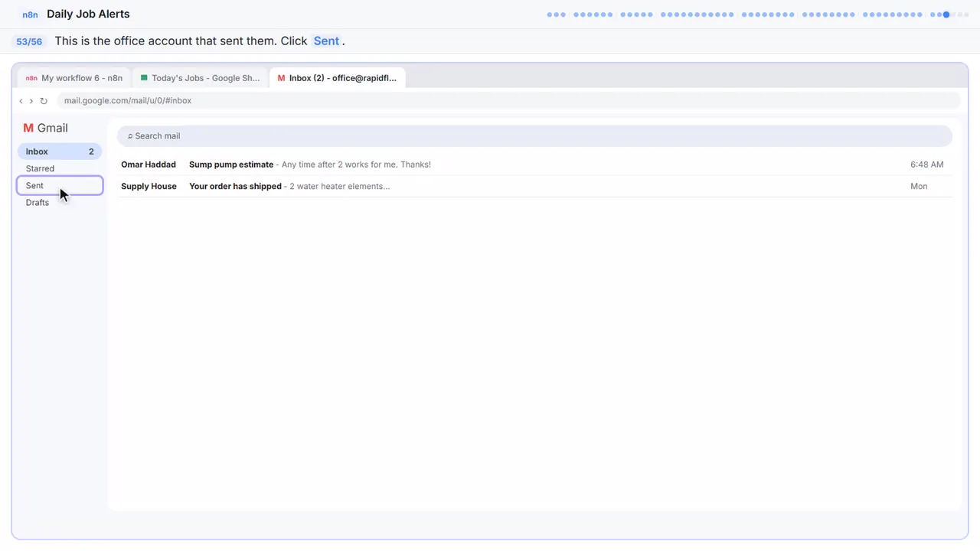Switch to the My workflow 6 - n8n tab
The width and height of the screenshot is (980, 551).
74,78
